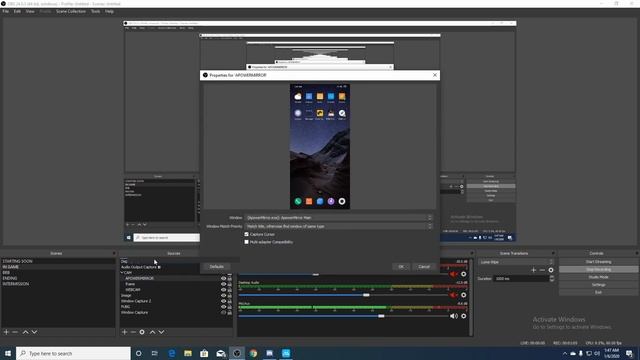Toggle lock icon of PUBG source
Viewport: 640px width, 360px height.
click(229, 307)
